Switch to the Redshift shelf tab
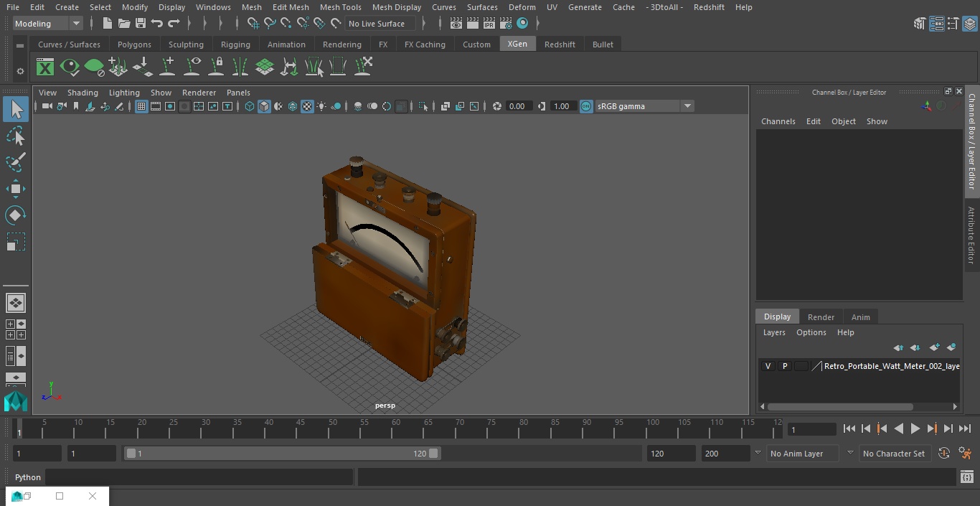Screen dimensions: 980x506 (560, 44)
